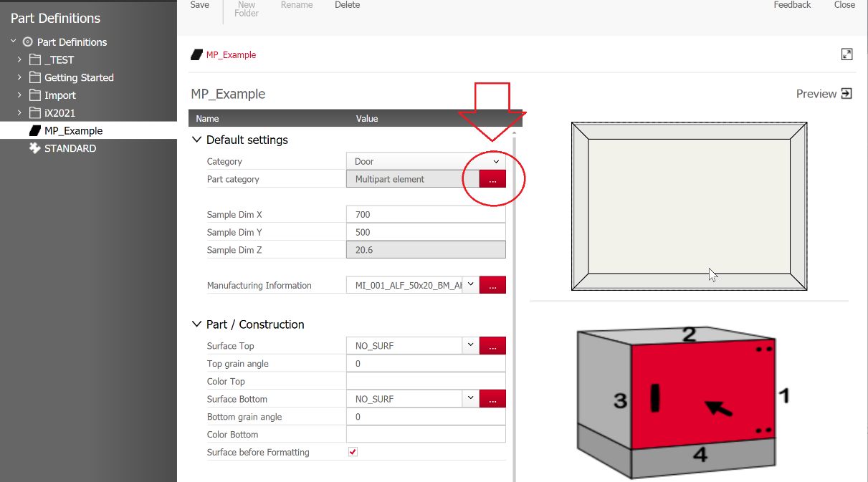Viewport: 868px width, 482px height.
Task: Select the Getting Started folder icon
Action: click(34, 77)
